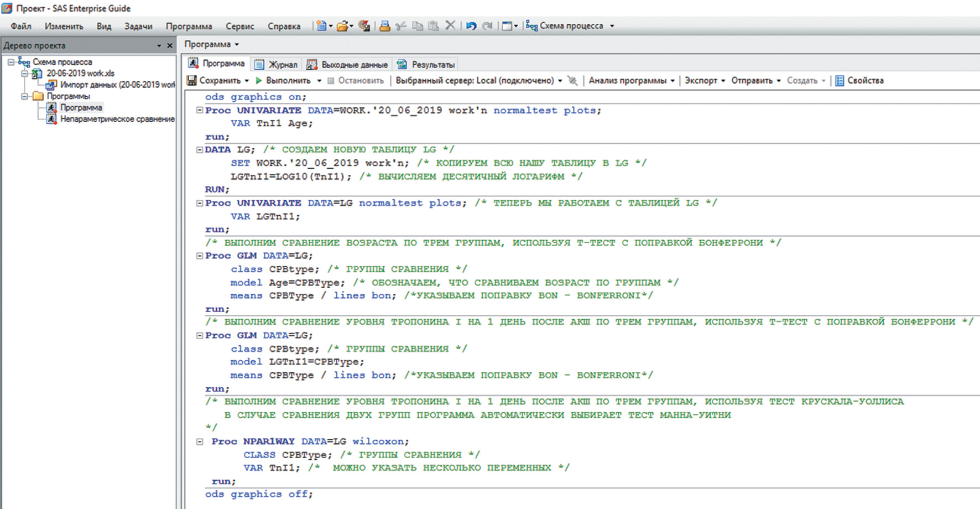Viewport: 980px width, 509px height.
Task: Open the window layout dropdown arrow
Action: pyautogui.click(x=516, y=26)
